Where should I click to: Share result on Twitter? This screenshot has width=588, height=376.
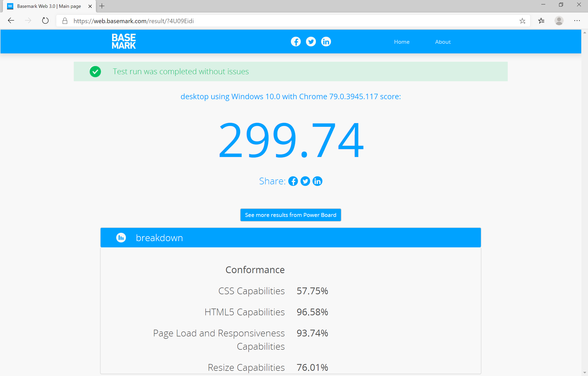(x=305, y=181)
